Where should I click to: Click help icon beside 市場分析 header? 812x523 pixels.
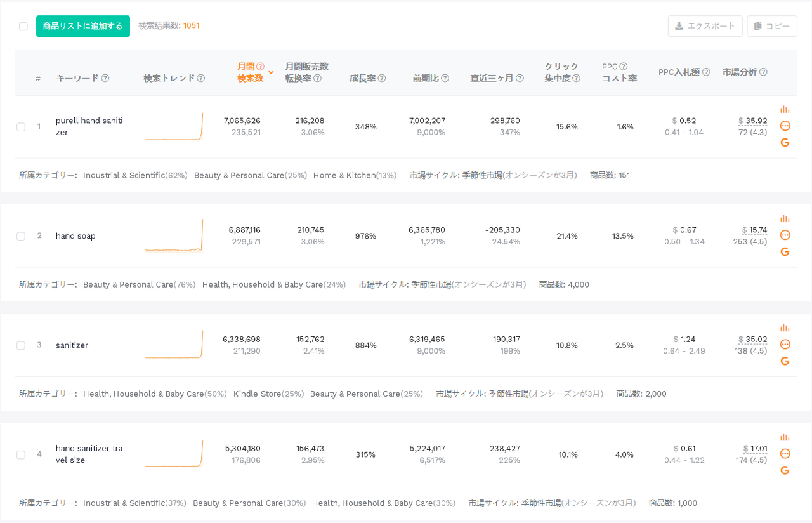coord(763,72)
